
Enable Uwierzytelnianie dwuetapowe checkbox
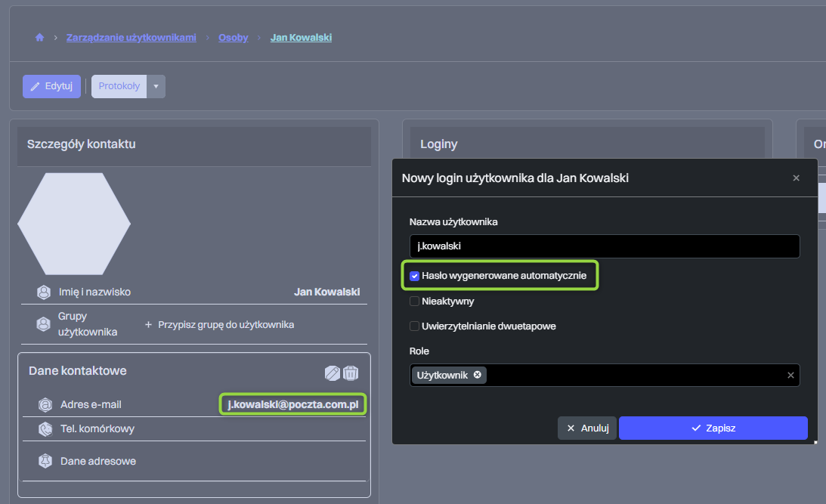click(414, 326)
